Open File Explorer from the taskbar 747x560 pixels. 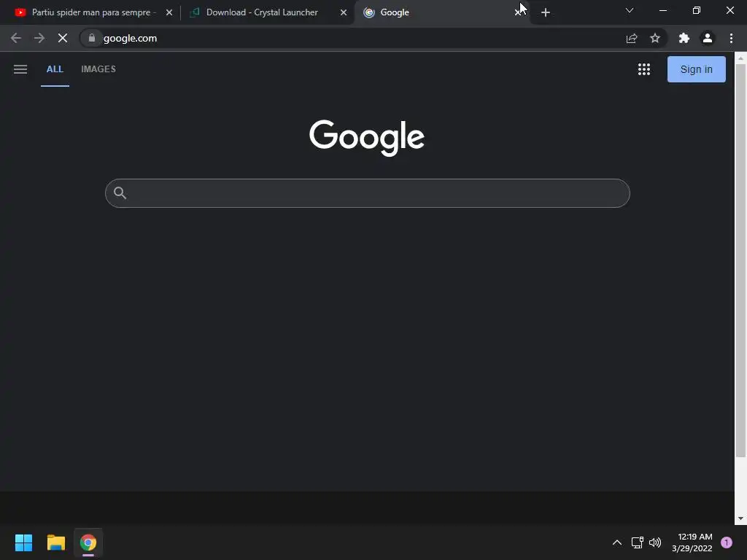click(55, 542)
